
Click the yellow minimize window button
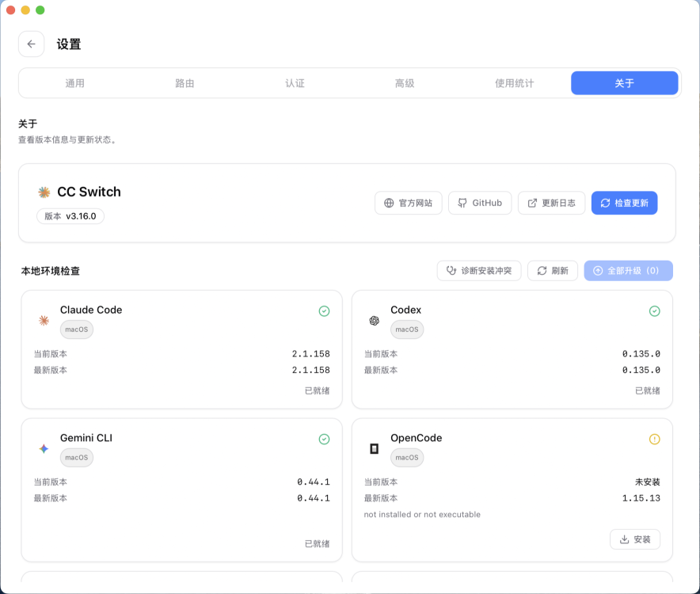(x=25, y=10)
